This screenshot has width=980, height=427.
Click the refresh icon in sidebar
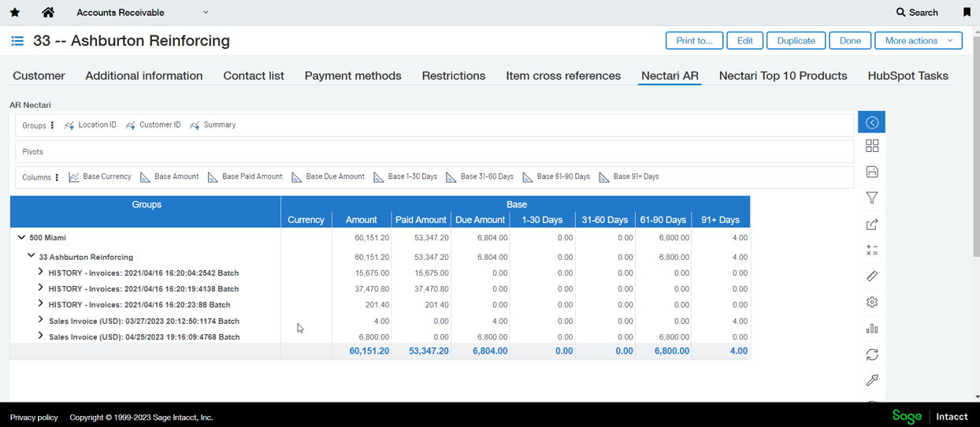[x=872, y=355]
